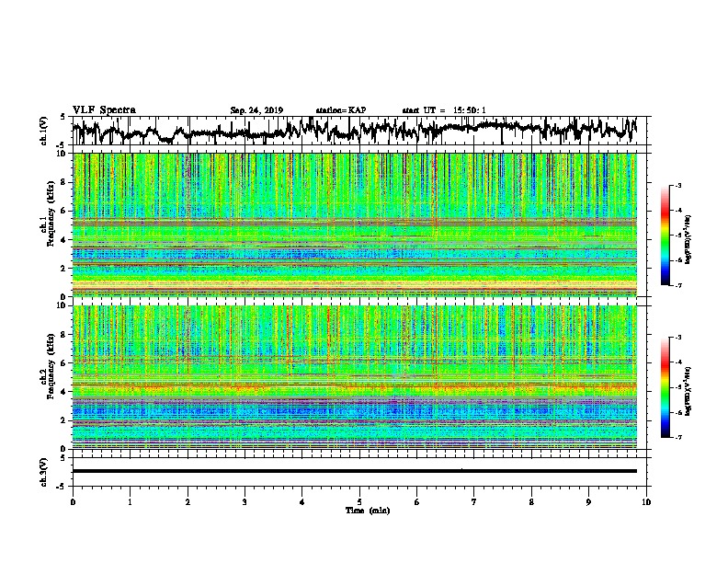Click the time axis tick label '10'
The width and height of the screenshot is (728, 563).
point(646,501)
